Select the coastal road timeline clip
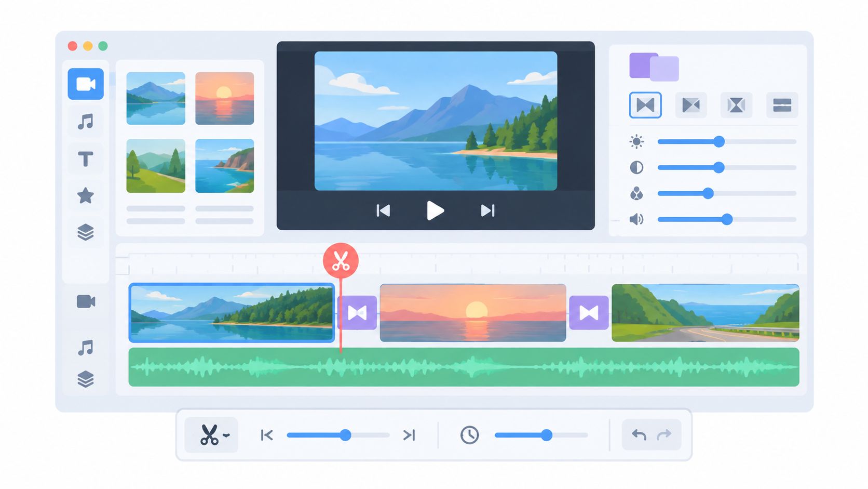 706,312
